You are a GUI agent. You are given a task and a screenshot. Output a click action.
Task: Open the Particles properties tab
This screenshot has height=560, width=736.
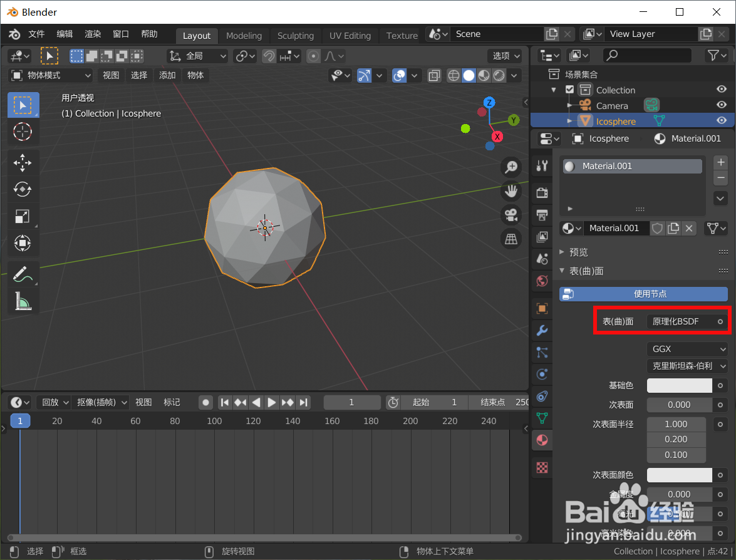click(542, 353)
